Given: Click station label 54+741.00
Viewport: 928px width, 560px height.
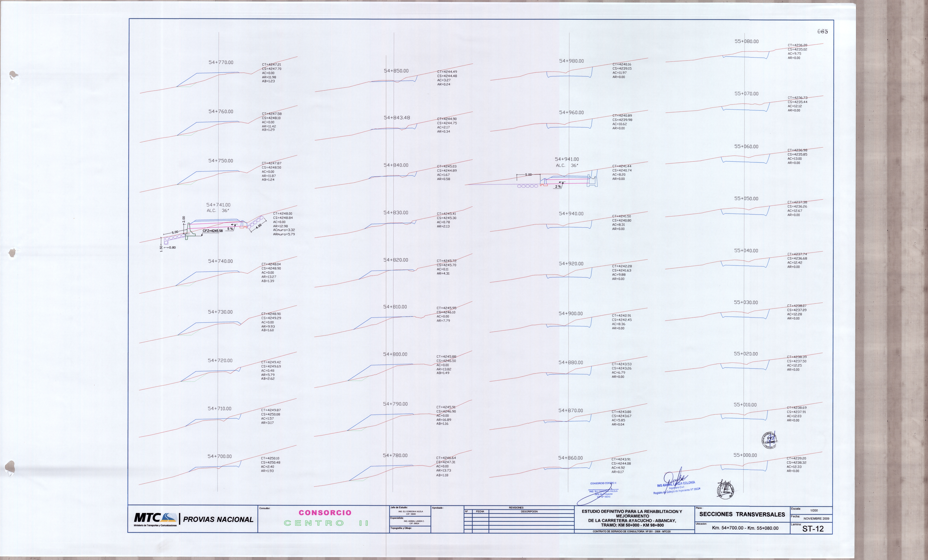Looking at the screenshot, I should [218, 205].
